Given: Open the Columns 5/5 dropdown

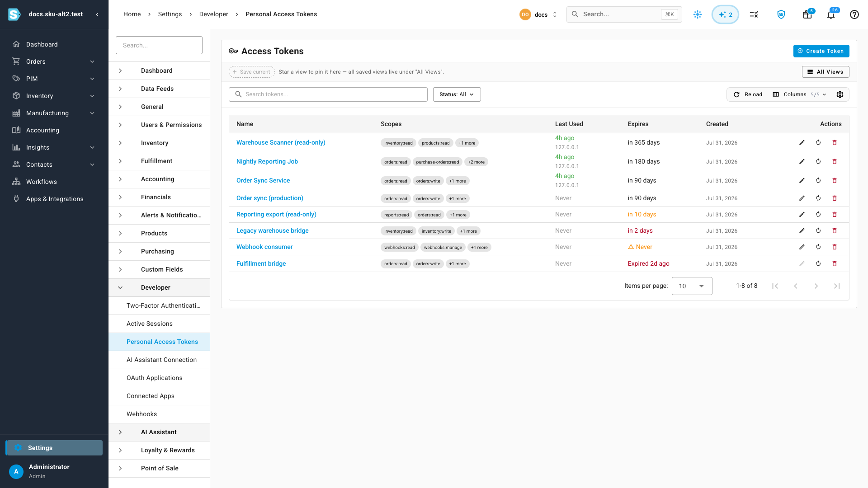Looking at the screenshot, I should [x=800, y=94].
